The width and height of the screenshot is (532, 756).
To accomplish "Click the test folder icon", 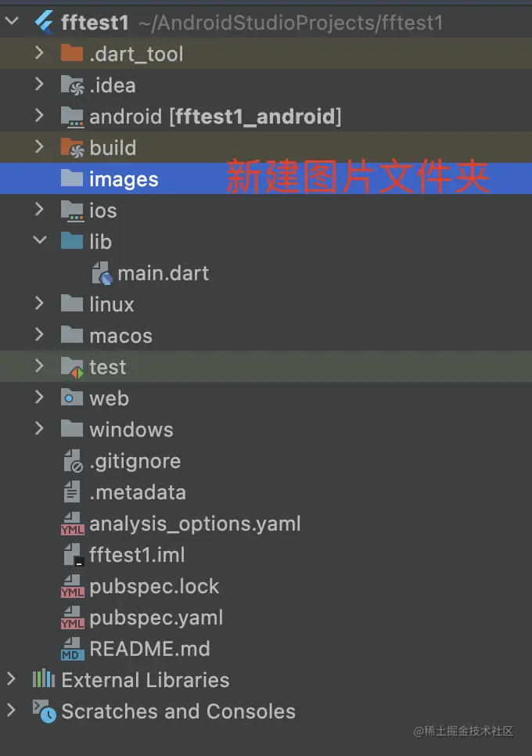I will [x=72, y=367].
